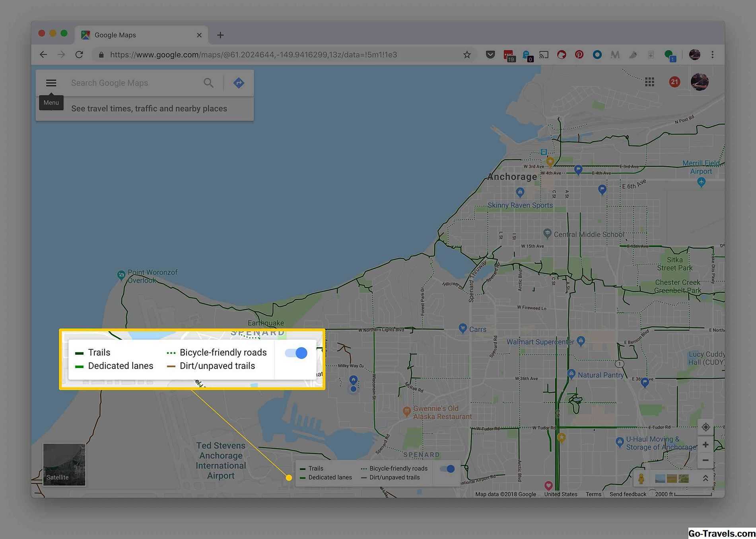Bookmark page with the star icon
The height and width of the screenshot is (539, 756).
(x=467, y=54)
